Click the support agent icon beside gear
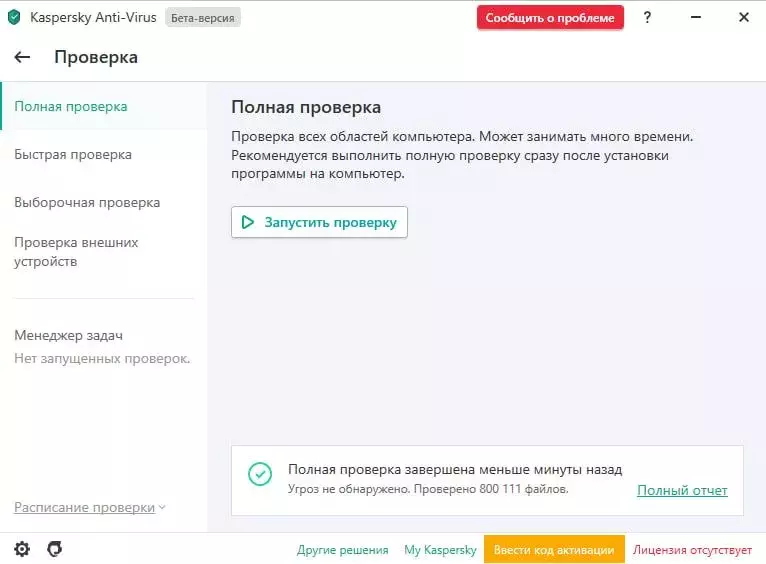Screen dimensions: 766x564 coord(55,549)
